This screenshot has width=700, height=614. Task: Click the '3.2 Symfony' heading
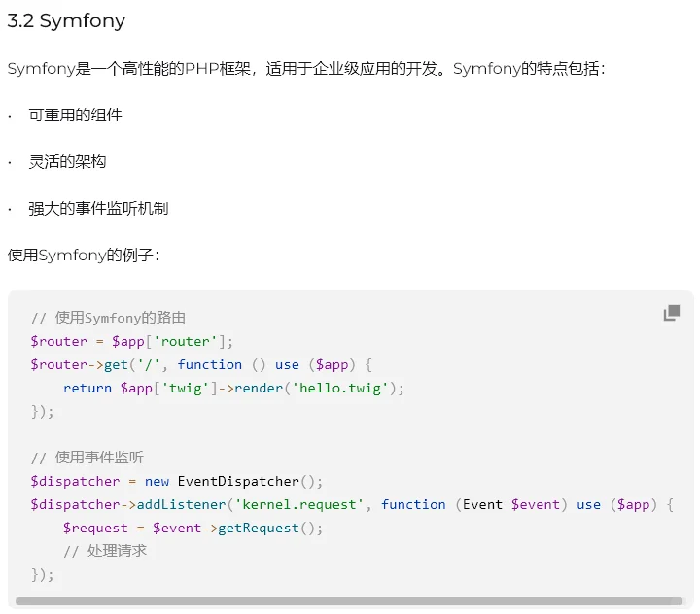pos(66,21)
